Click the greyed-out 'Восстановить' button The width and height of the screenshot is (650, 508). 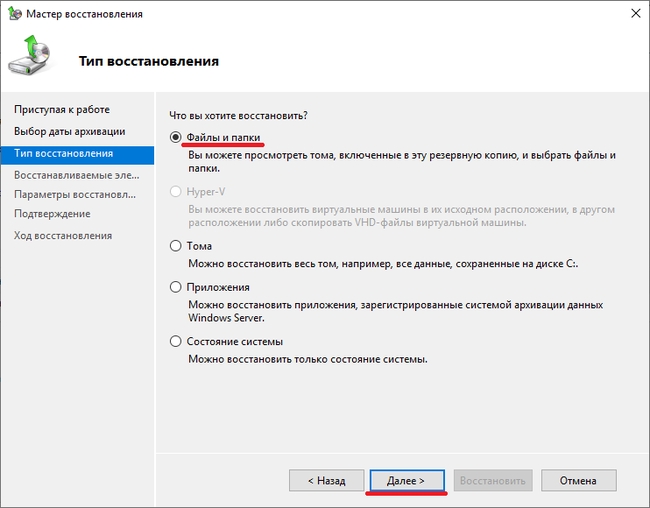(x=492, y=481)
